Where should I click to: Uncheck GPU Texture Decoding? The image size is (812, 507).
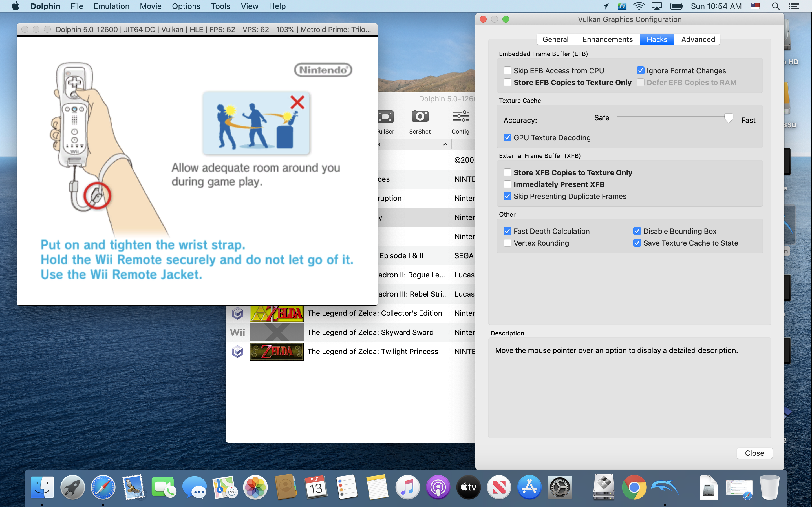point(508,137)
